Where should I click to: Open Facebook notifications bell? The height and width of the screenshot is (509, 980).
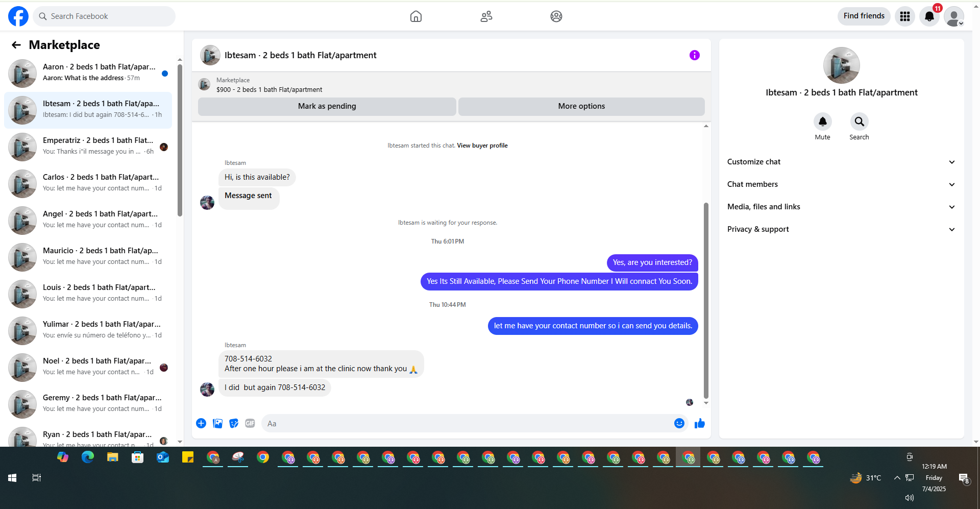[x=929, y=16]
